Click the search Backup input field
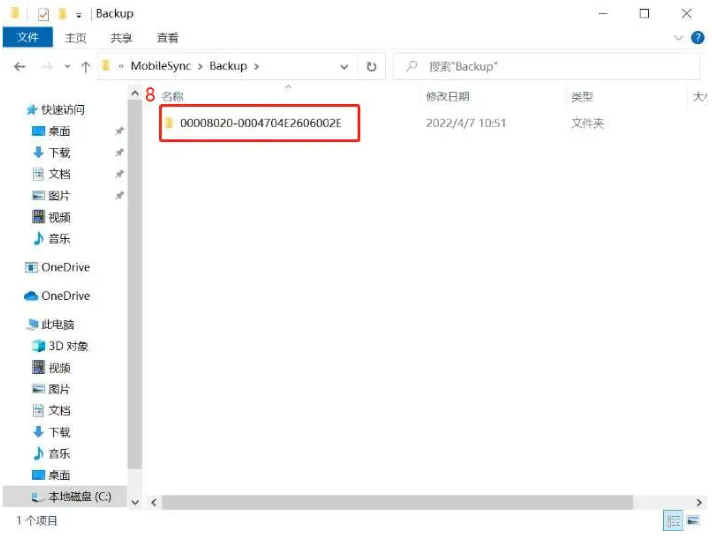The width and height of the screenshot is (712, 539). (x=547, y=67)
